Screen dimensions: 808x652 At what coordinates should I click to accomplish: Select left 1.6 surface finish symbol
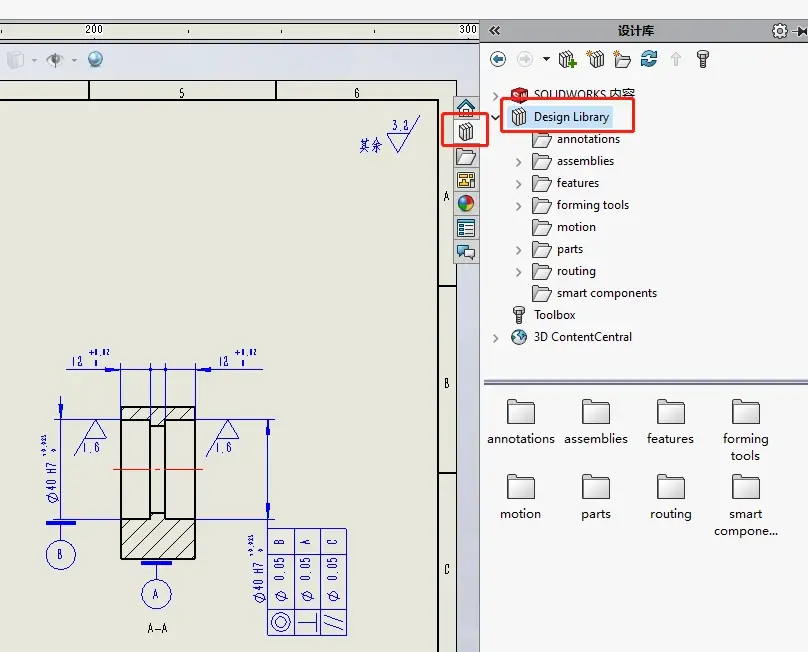click(91, 438)
